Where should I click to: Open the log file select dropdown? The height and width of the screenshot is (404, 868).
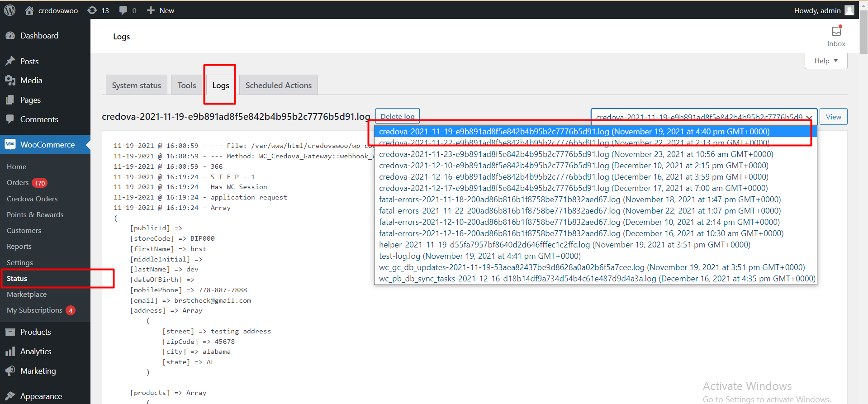point(704,117)
